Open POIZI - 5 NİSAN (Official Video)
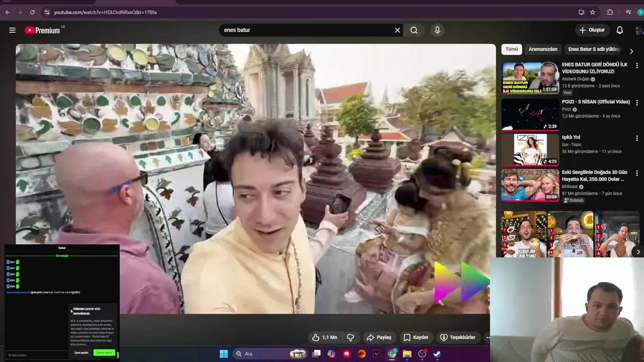 coord(596,102)
